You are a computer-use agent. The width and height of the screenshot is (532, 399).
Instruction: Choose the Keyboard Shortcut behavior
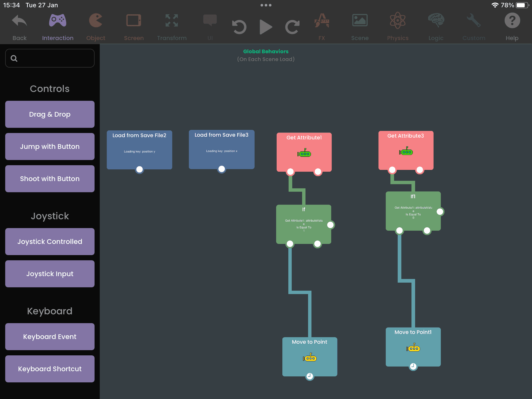point(50,369)
